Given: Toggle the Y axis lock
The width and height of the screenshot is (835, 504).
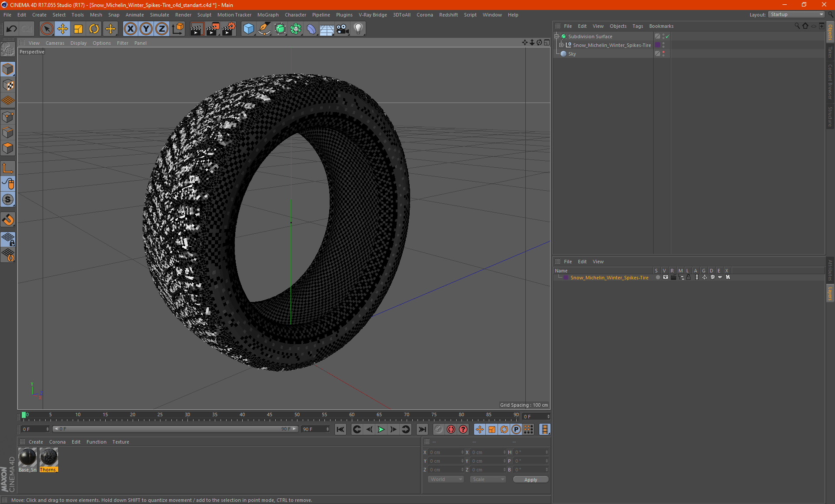Looking at the screenshot, I should [x=146, y=29].
